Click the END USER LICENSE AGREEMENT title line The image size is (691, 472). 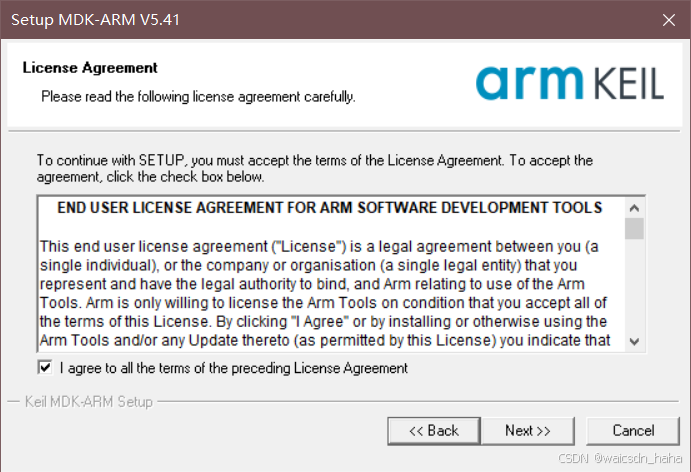coord(330,208)
